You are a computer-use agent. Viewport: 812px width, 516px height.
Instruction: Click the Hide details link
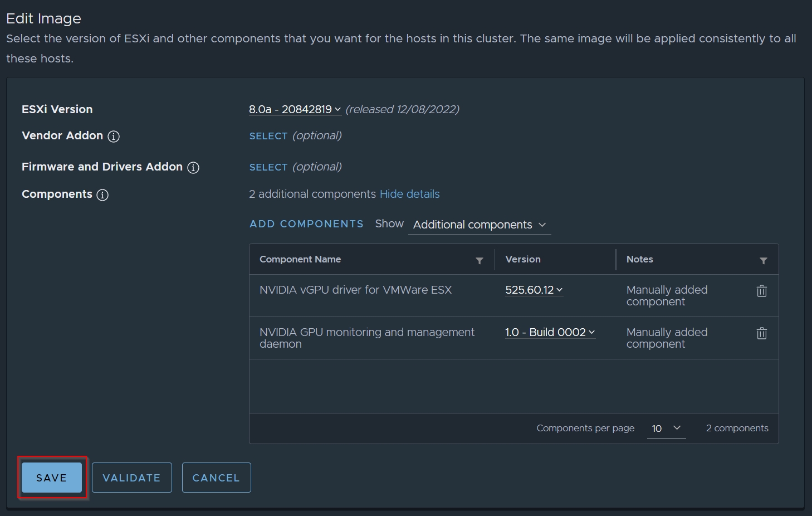(409, 194)
